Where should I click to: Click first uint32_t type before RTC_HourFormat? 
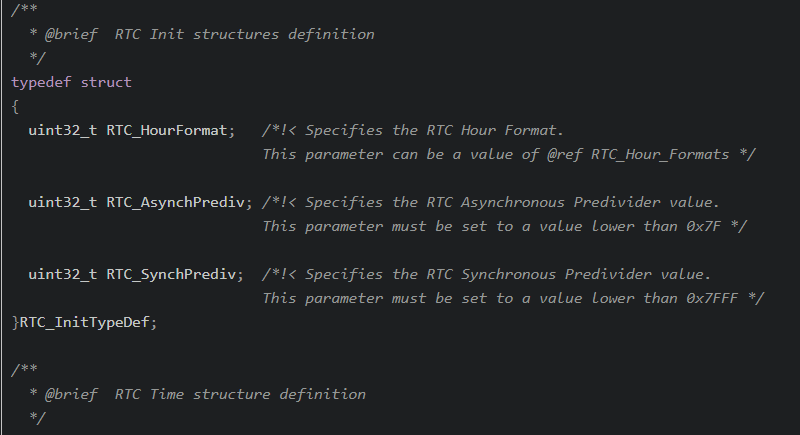[x=63, y=131]
